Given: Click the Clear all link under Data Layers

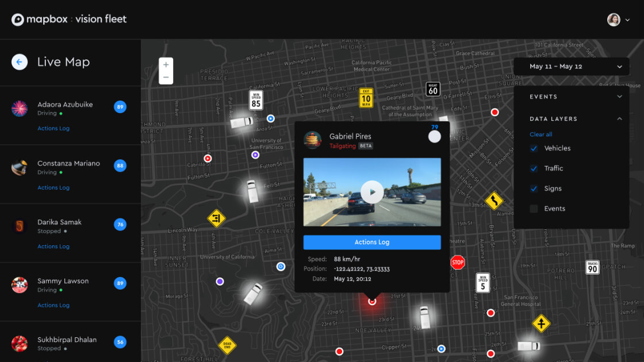Looking at the screenshot, I should pyautogui.click(x=540, y=134).
